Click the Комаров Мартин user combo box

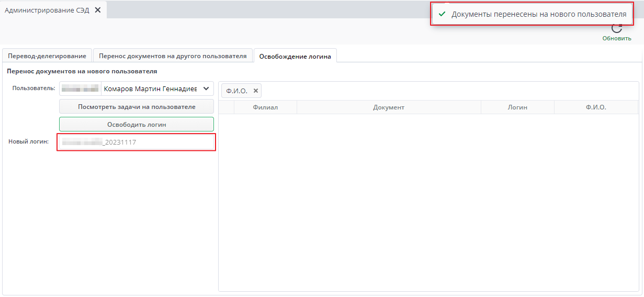point(149,89)
